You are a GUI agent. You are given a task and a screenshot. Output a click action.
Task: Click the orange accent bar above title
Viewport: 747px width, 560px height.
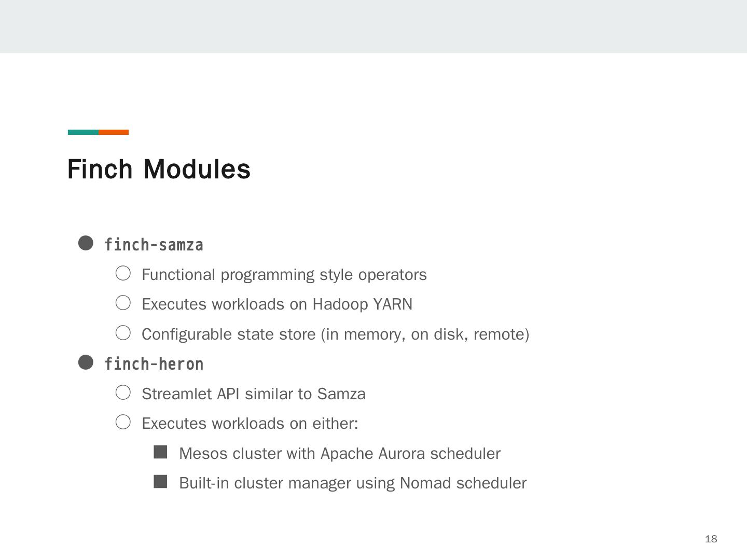(x=114, y=132)
